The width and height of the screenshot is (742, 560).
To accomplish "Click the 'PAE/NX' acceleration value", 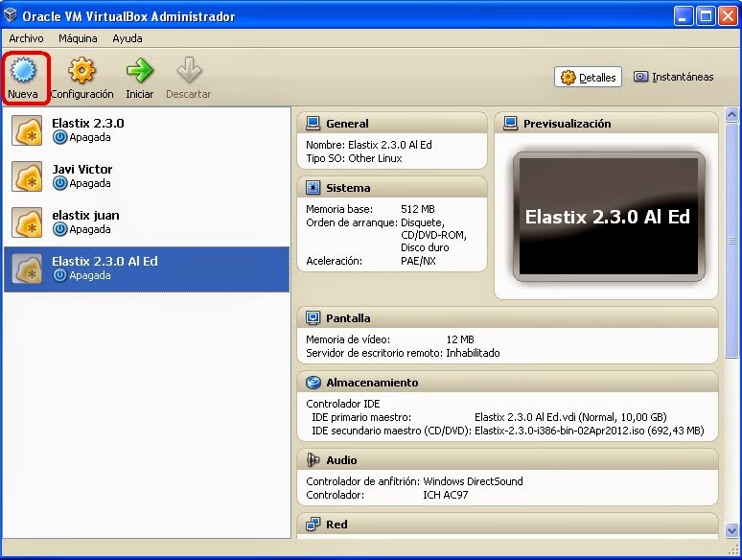I will 418,261.
